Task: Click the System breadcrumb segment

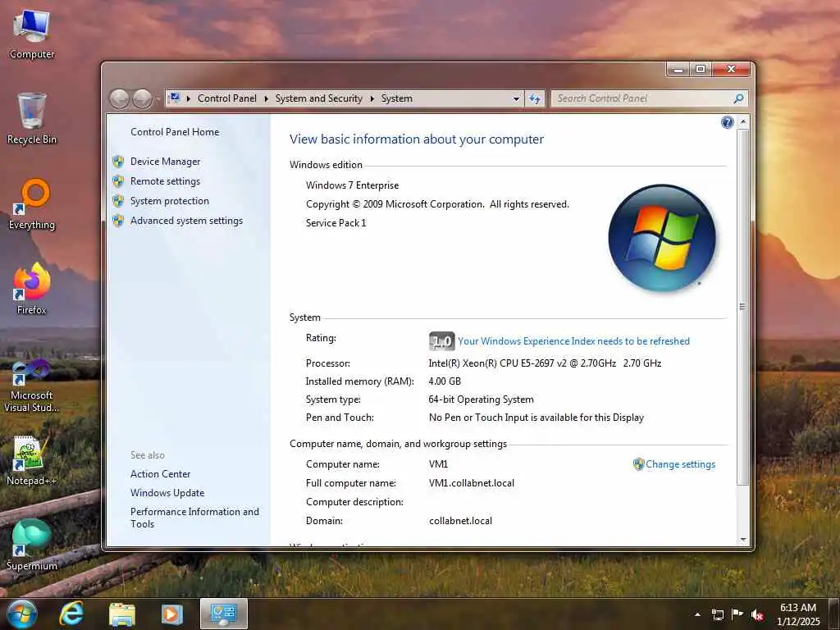Action: 397,98
